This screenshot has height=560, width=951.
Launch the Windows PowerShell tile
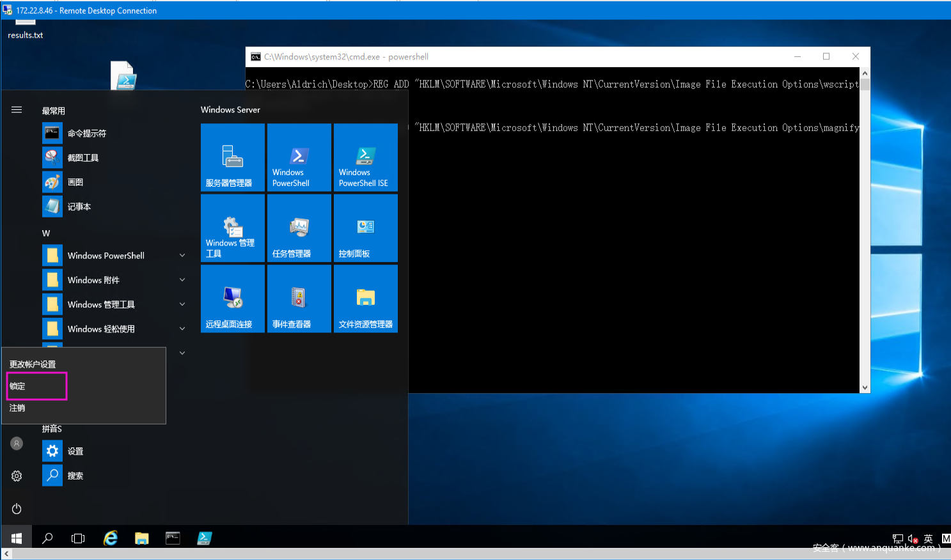tap(299, 157)
